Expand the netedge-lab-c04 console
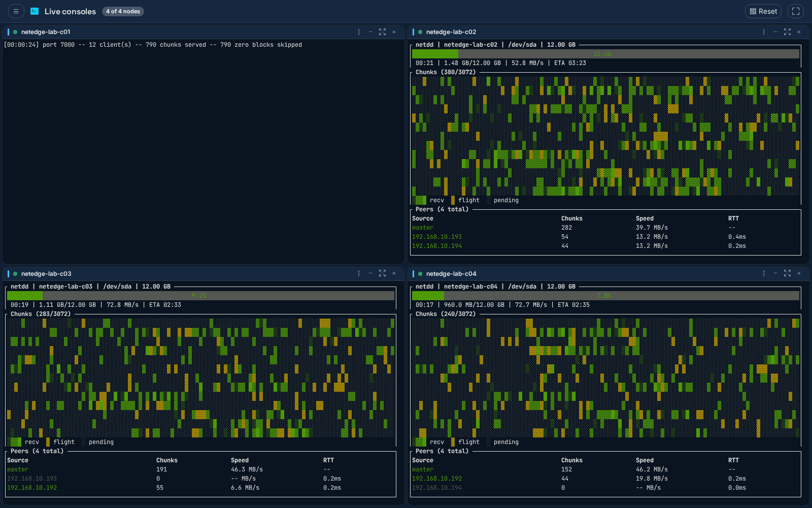The height and width of the screenshot is (508, 812). 787,273
